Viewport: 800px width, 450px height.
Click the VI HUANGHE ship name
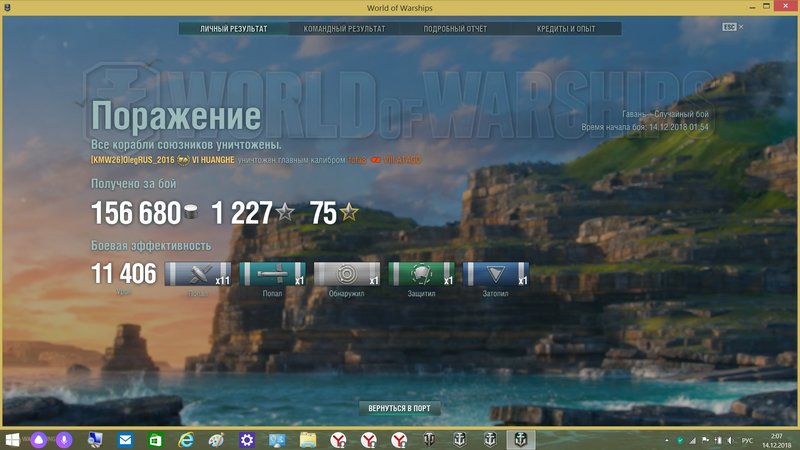click(x=213, y=160)
